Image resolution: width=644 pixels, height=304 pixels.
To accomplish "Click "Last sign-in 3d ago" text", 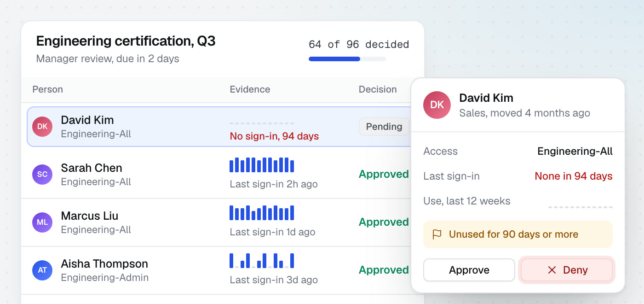I will pos(274,280).
